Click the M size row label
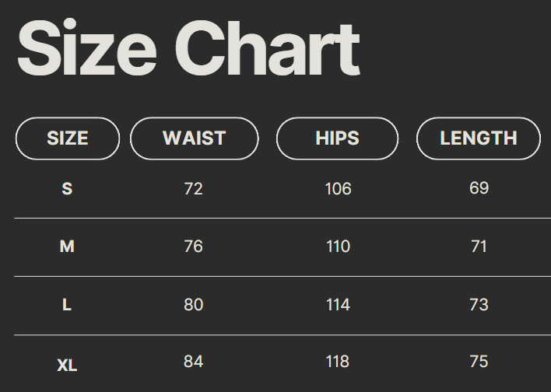This screenshot has width=551, height=392. tap(67, 247)
